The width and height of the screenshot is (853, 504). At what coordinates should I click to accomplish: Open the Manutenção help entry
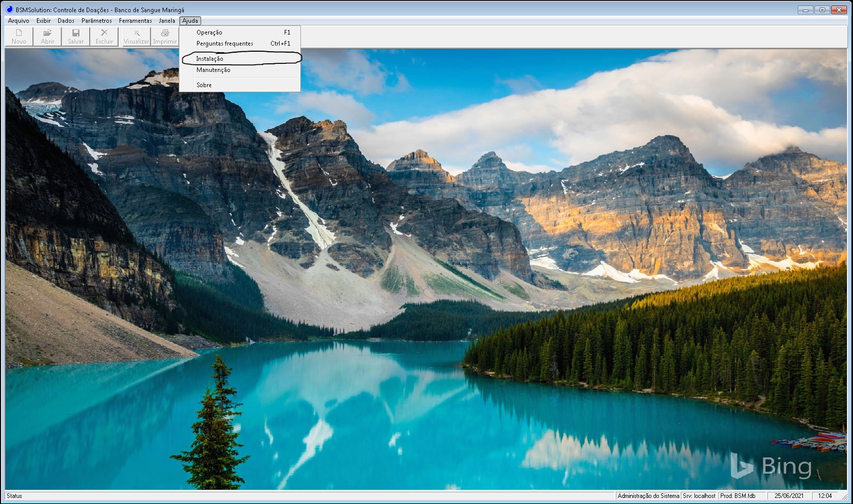click(x=213, y=70)
